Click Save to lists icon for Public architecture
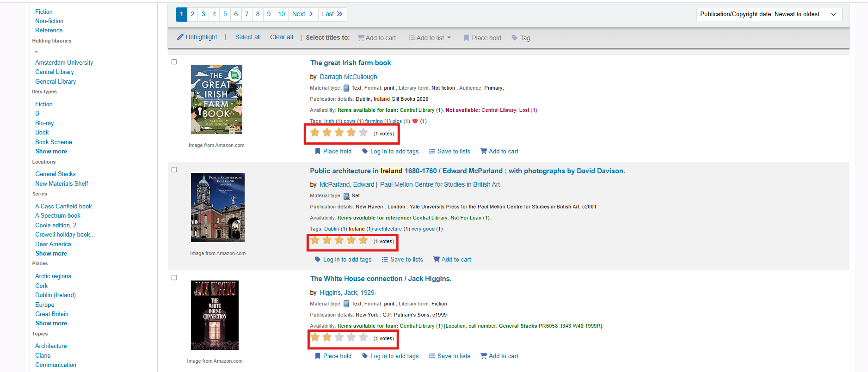Viewport: 868px width, 372px height. tap(385, 259)
